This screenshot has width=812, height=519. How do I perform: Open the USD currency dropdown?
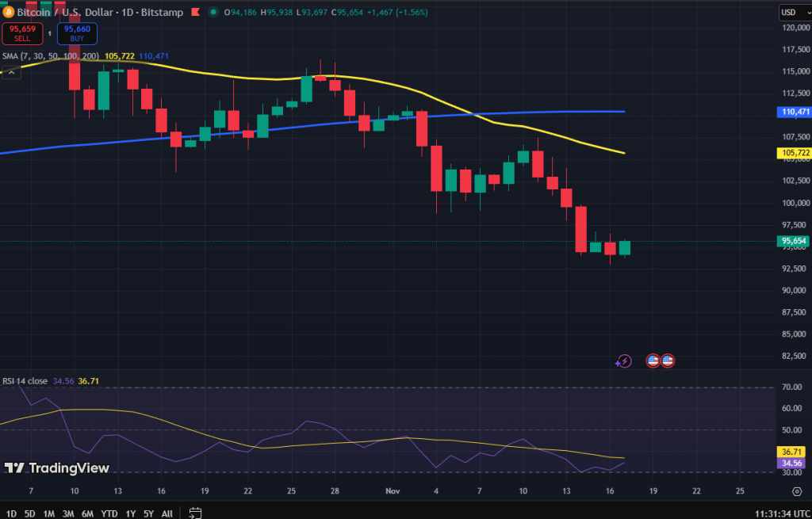[x=791, y=12]
